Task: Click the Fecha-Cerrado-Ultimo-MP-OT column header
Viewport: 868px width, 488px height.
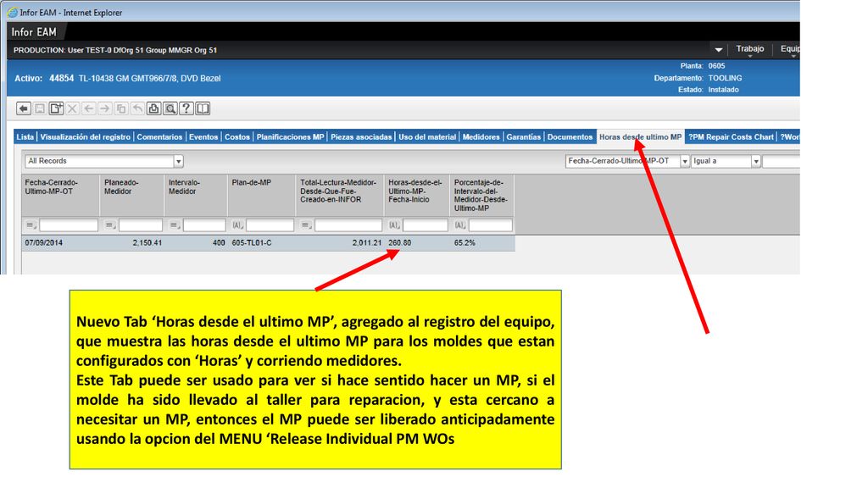Action: 60,195
